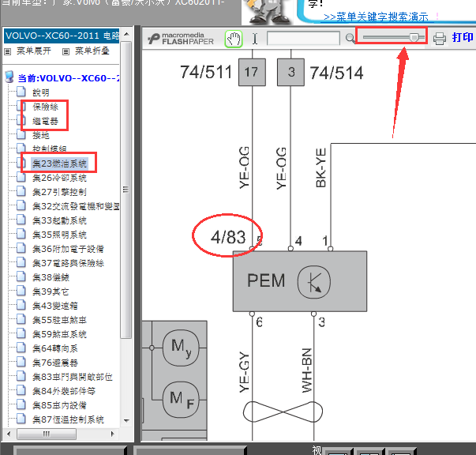476x455 pixels.
Task: Select 集43變速箱 in the tree
Action: 55,306
